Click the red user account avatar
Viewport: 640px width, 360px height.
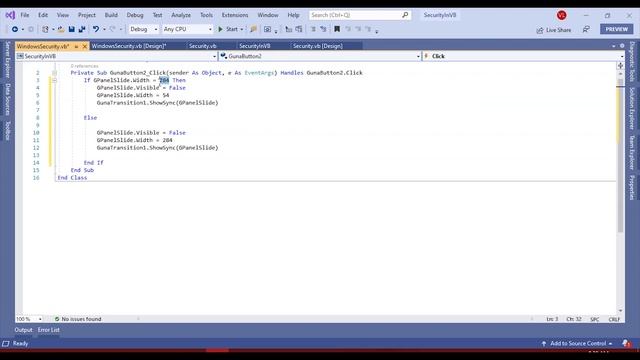coord(562,16)
